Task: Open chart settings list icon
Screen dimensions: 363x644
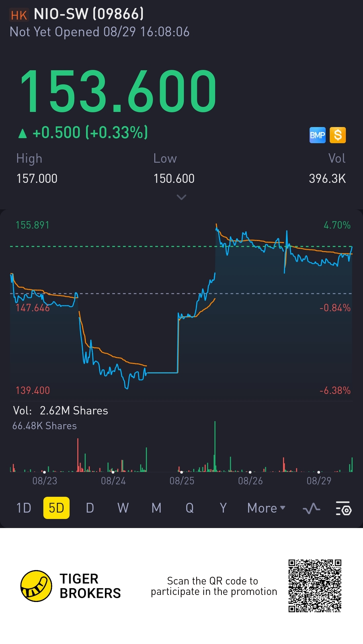Action: point(344,508)
